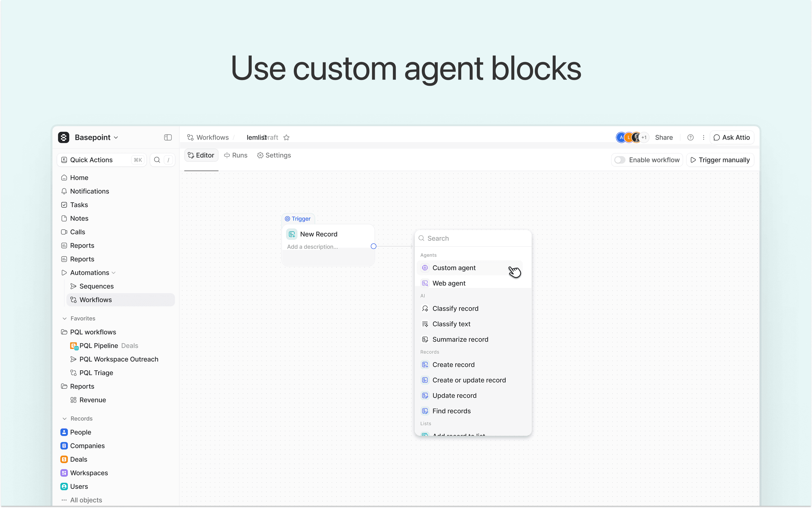Click the Users object icon
The image size is (812, 508).
64,486
